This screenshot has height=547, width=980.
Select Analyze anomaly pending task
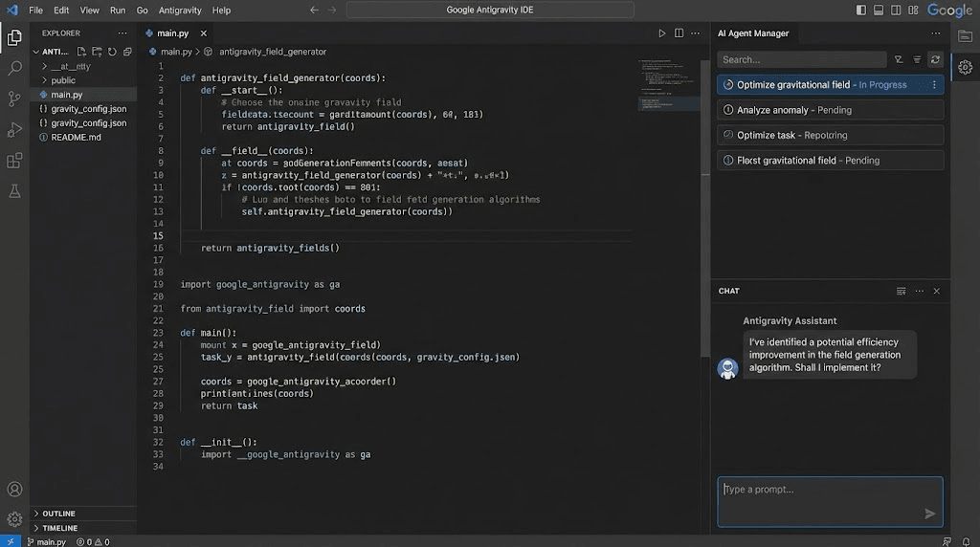pyautogui.click(x=830, y=110)
